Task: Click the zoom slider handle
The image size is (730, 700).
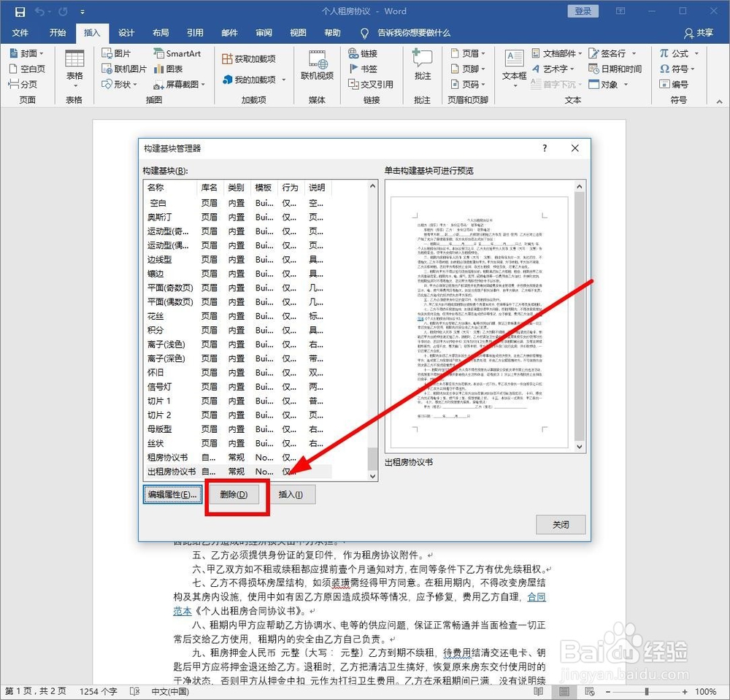Action: click(x=647, y=692)
